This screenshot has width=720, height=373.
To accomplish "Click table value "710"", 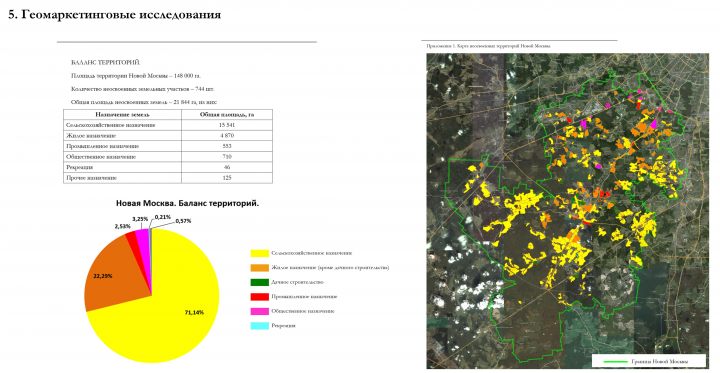I will click(227, 157).
